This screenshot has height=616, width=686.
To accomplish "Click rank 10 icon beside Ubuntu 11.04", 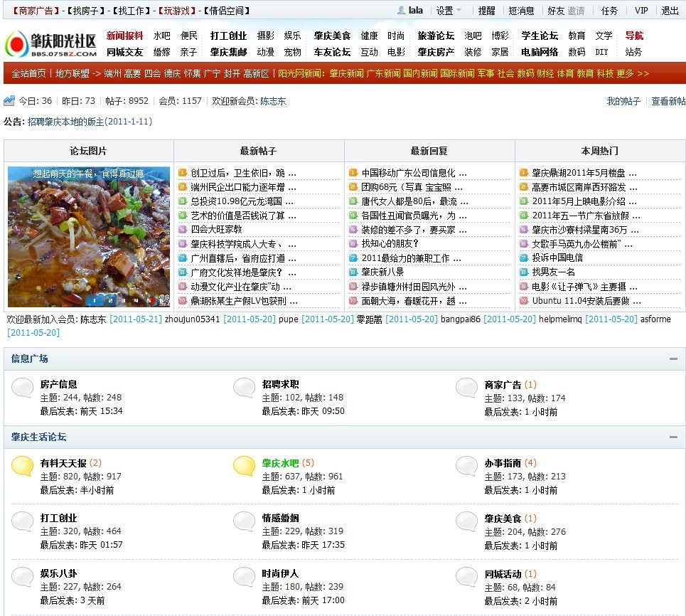I will [524, 300].
